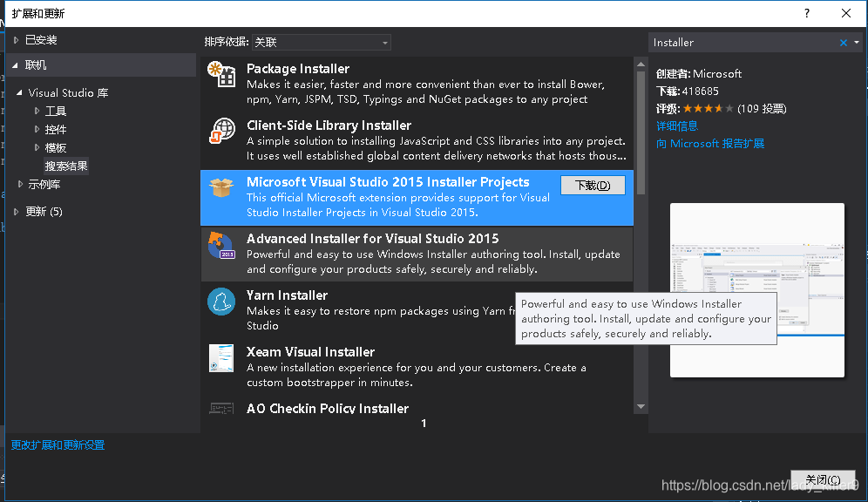The height and width of the screenshot is (502, 868).
Task: Select 搜索结果 in the tree
Action: click(x=66, y=166)
